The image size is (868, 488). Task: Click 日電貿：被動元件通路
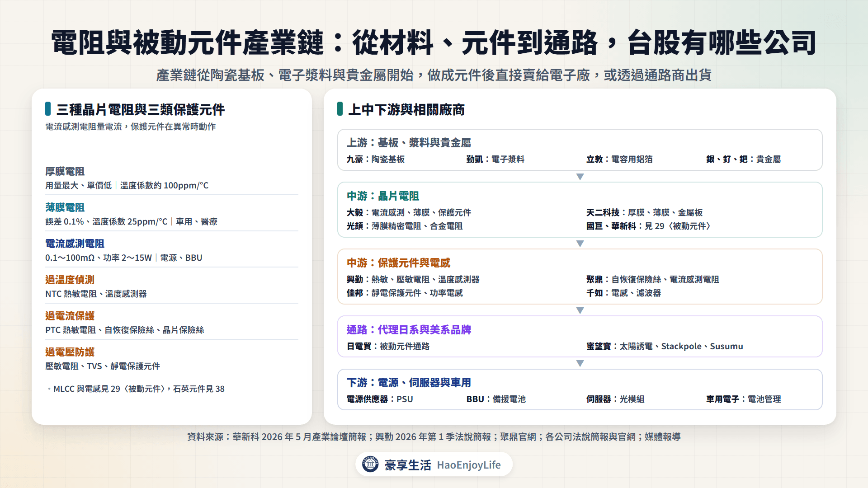pyautogui.click(x=388, y=346)
